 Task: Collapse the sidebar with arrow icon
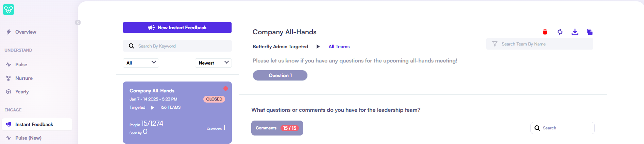click(x=78, y=22)
